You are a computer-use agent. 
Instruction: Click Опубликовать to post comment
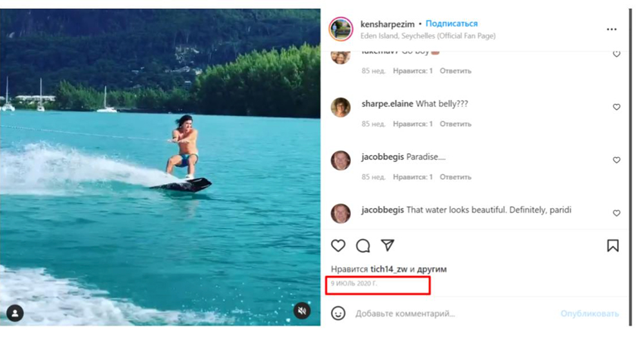point(589,314)
